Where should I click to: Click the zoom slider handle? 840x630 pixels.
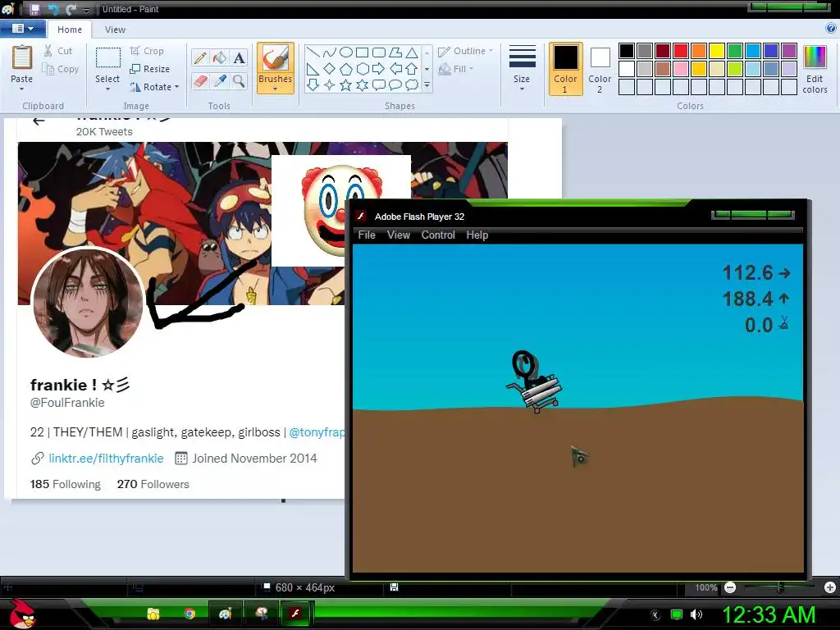point(780,587)
